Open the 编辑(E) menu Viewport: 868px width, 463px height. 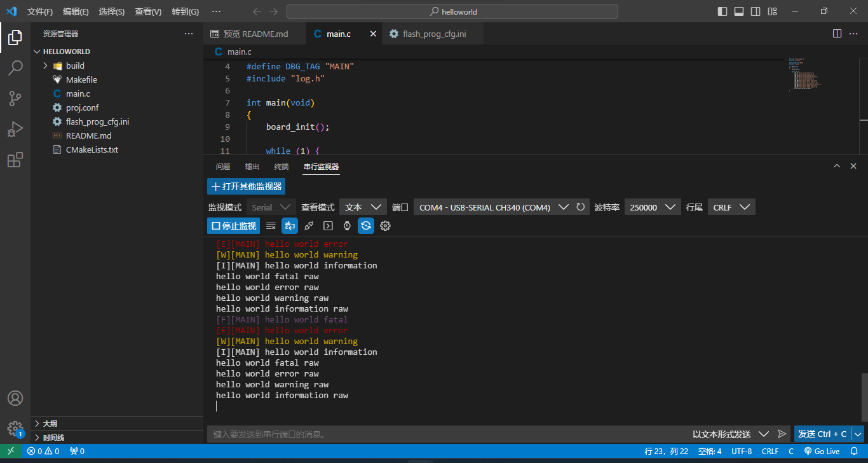coord(76,11)
